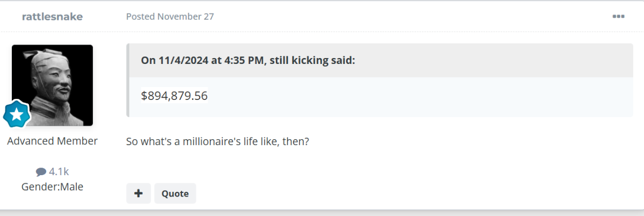Screen dimensions: 644x216
Task: Click the "Advanced Member" group label
Action: click(52, 141)
